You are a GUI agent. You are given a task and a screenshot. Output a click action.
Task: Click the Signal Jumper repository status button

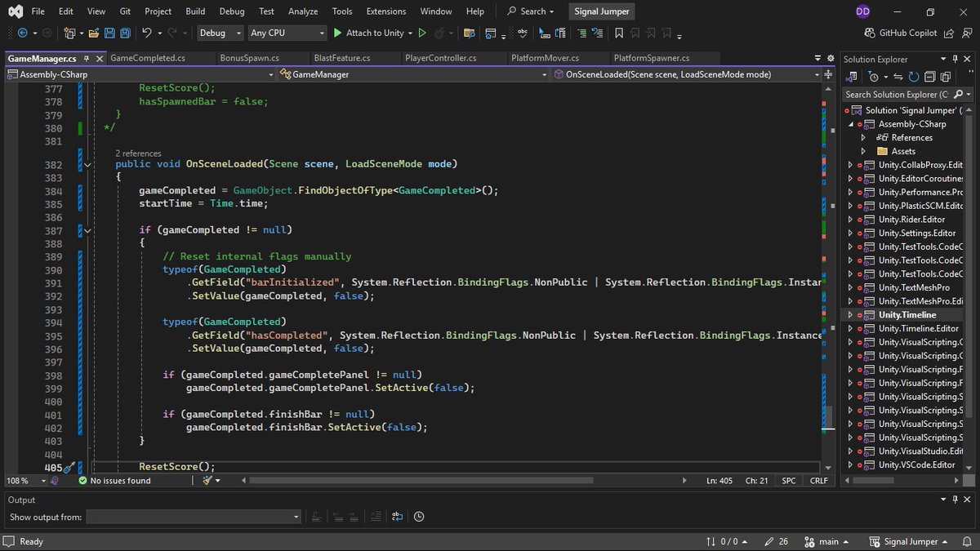tap(909, 541)
